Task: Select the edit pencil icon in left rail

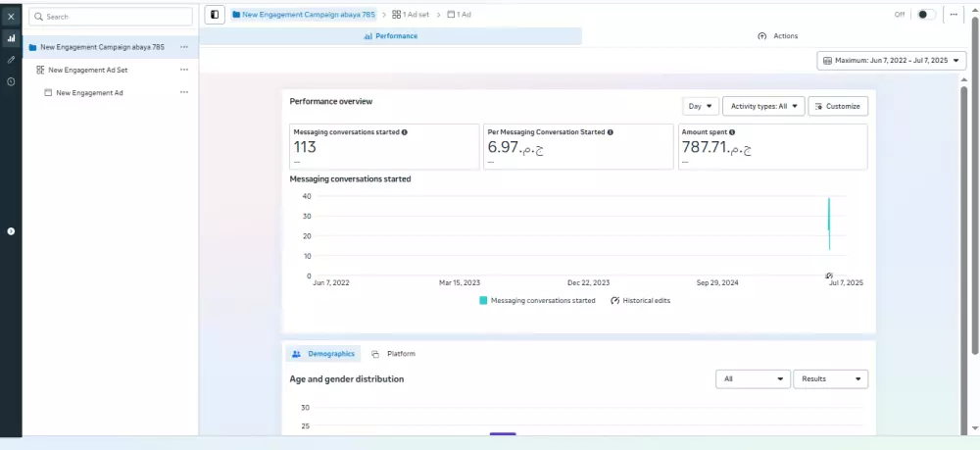Action: (x=11, y=60)
